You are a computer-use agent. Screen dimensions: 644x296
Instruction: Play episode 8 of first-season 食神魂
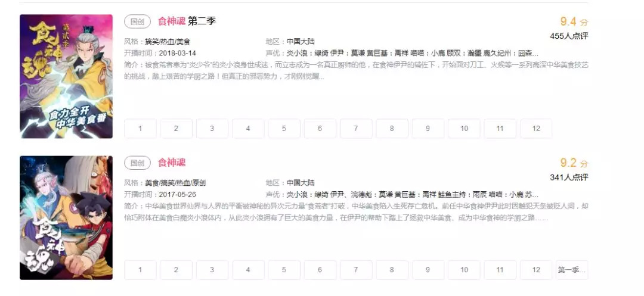click(392, 270)
